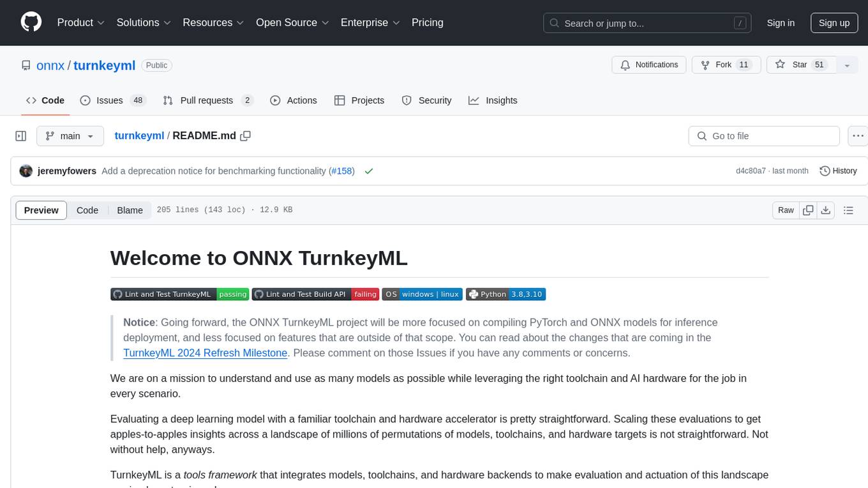Click the turnkeyml breadcrumb link
The width and height of the screenshot is (868, 488).
pos(139,136)
